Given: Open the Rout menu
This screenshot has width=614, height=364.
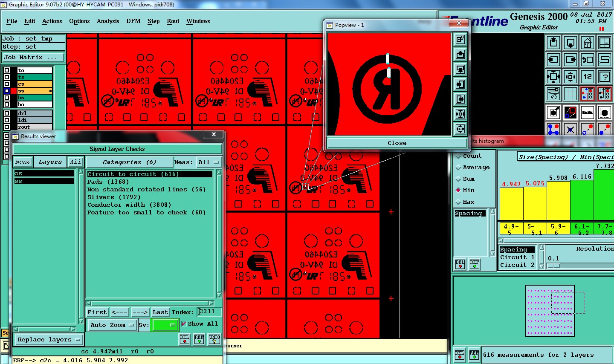Looking at the screenshot, I should click(x=173, y=21).
